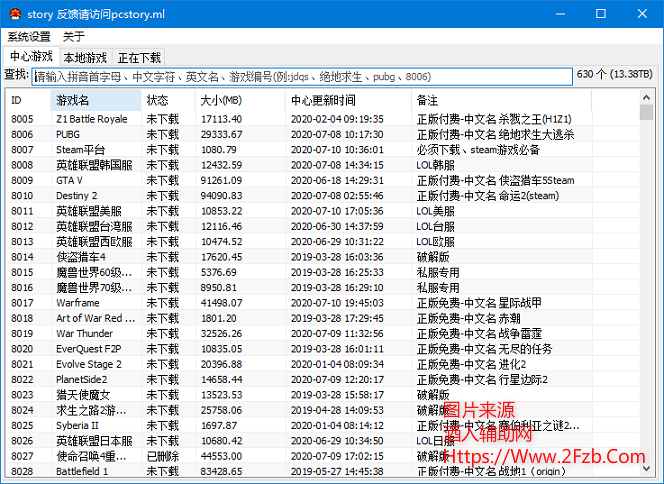Click the vertical scrollbar thumb
Image resolution: width=664 pixels, height=484 pixels.
[646, 112]
